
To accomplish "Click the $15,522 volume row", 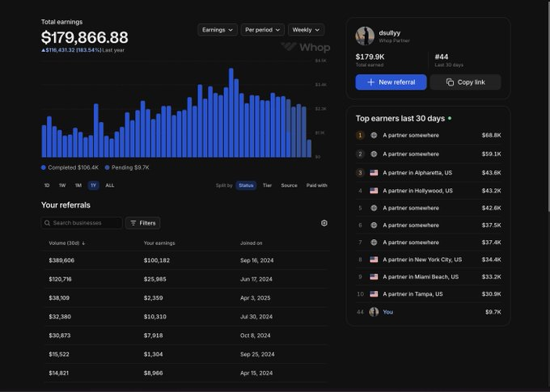I will click(x=186, y=354).
